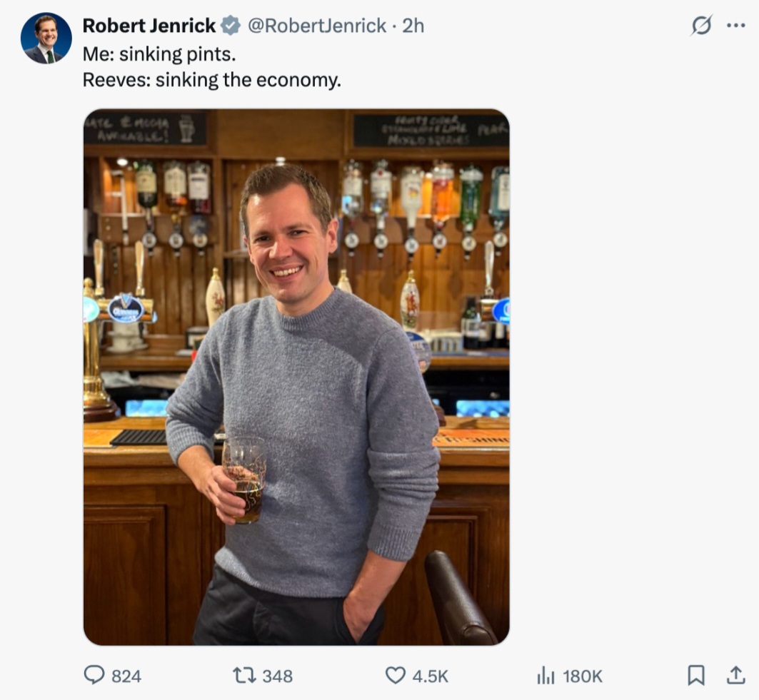The width and height of the screenshot is (759, 700).
Task: Click the '2h' timestamp
Action: click(413, 26)
